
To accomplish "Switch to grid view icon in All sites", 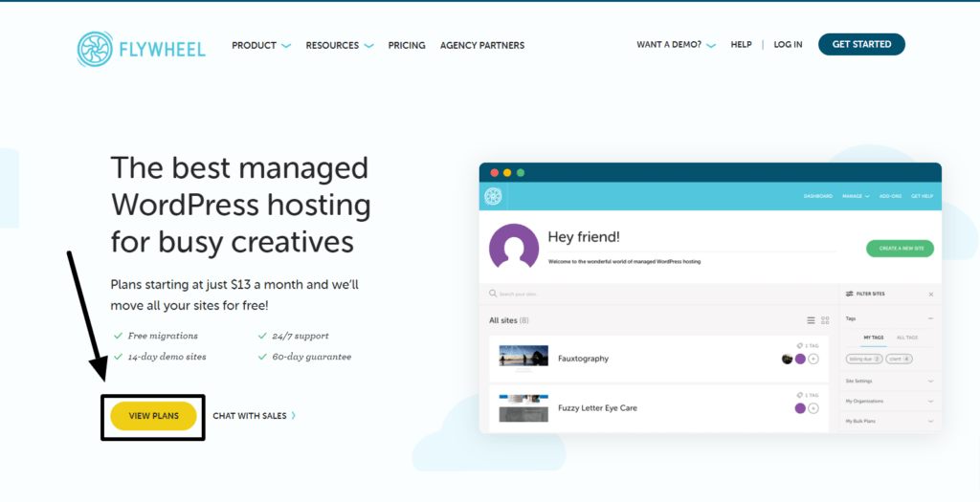I will tap(825, 320).
